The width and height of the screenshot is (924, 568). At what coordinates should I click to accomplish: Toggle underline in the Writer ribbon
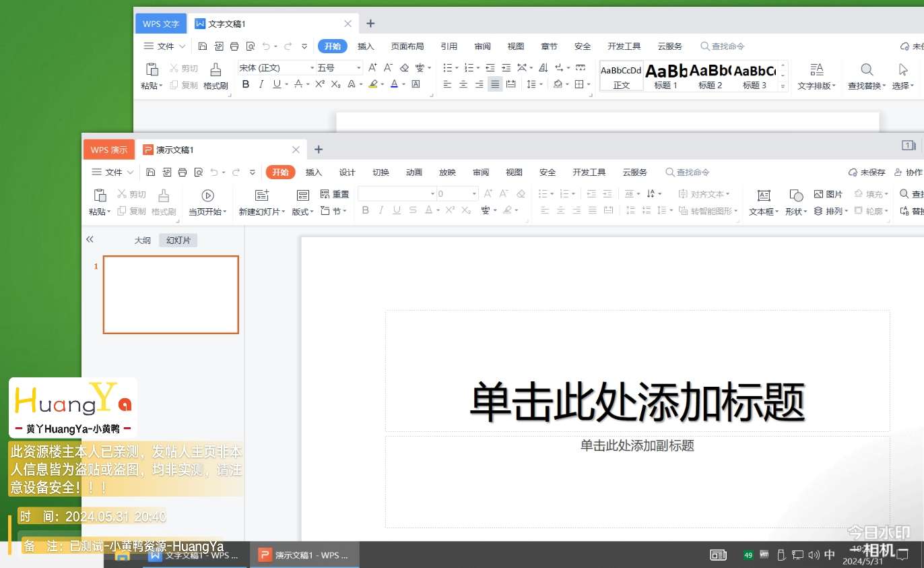coord(277,84)
